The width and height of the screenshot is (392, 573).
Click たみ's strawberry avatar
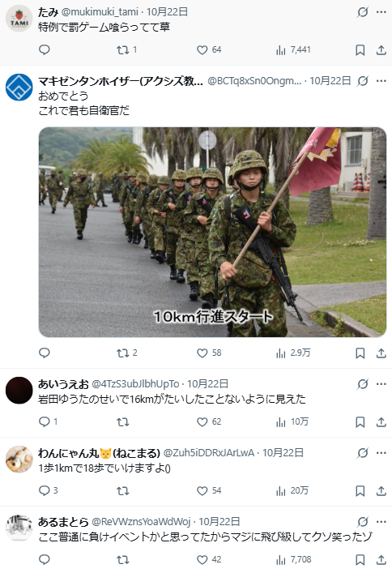19,19
